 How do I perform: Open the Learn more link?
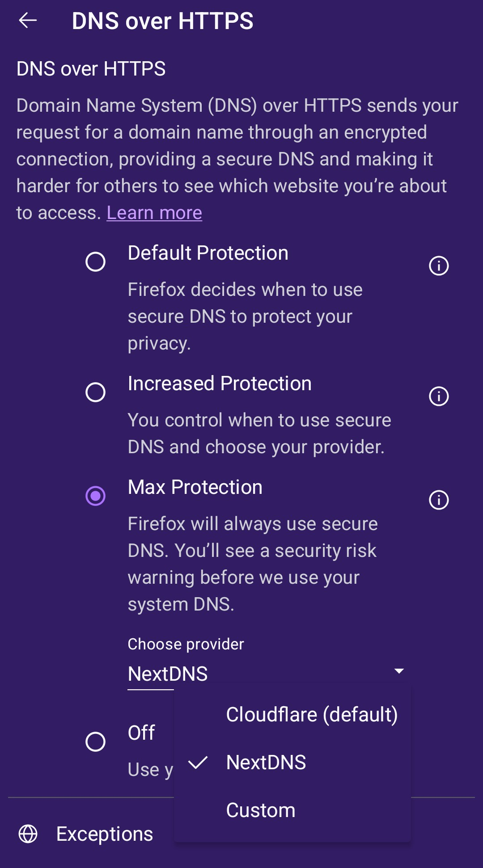(154, 213)
